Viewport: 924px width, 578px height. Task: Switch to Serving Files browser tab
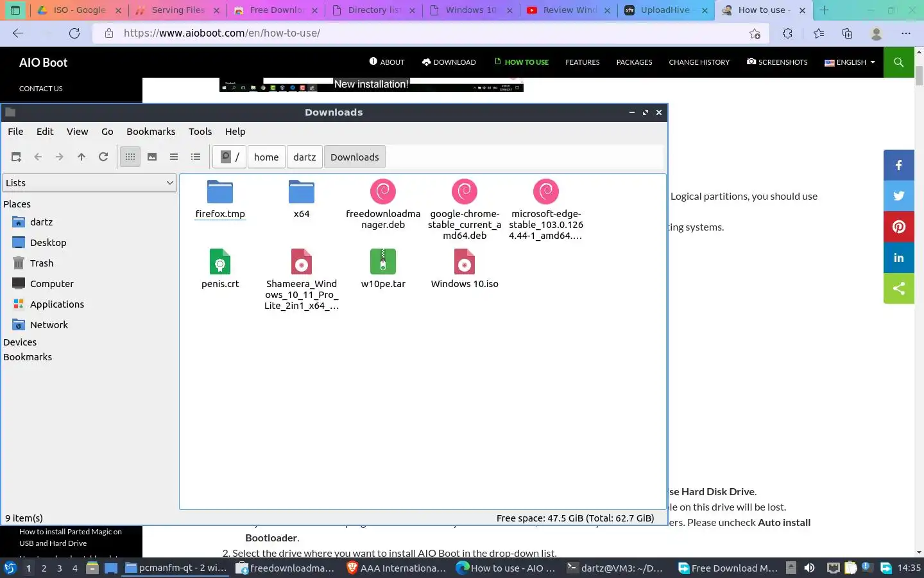(177, 10)
